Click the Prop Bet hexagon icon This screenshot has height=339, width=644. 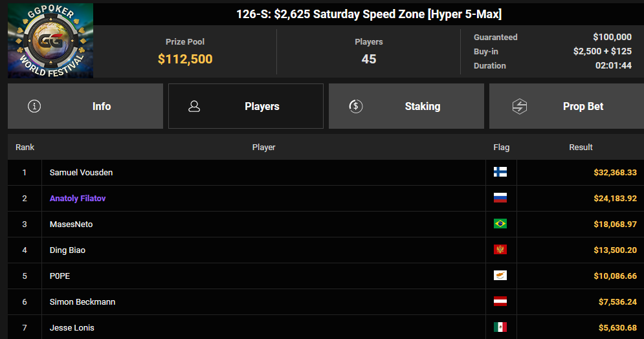click(520, 106)
